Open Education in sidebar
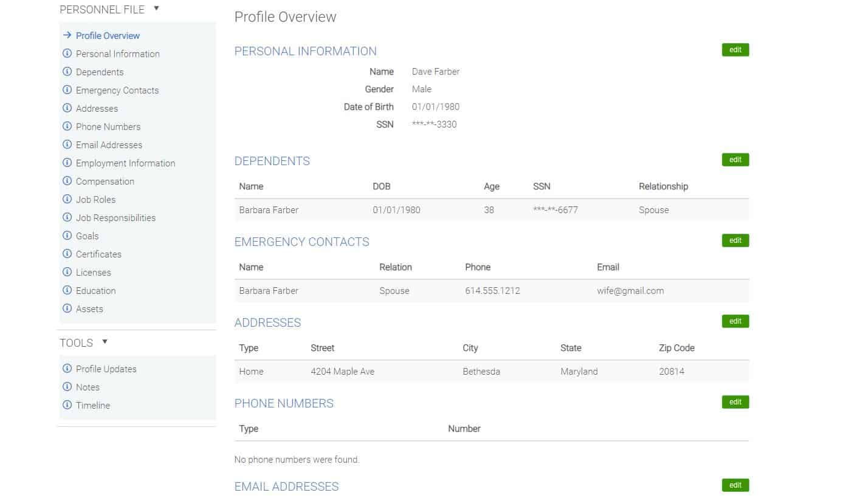This screenshot has height=504, width=866. tap(95, 291)
